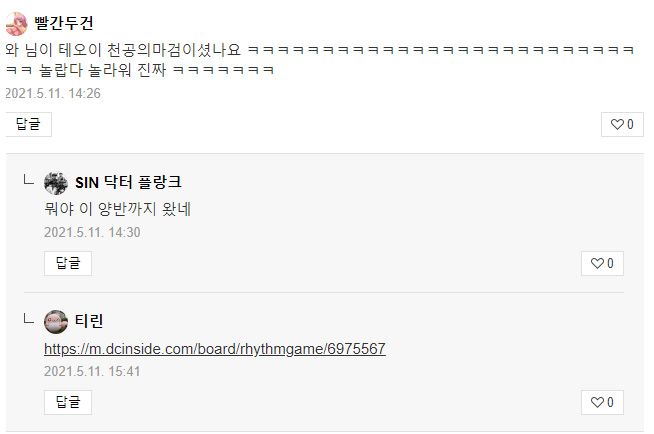Click username 빨간두건
654x434 pixels.
tap(64, 23)
